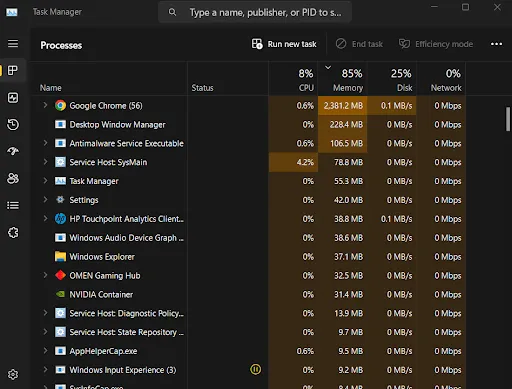Screen dimensions: 512x389
Task: Click the 2,381.2 MB memory cell
Action: pyautogui.click(x=343, y=106)
